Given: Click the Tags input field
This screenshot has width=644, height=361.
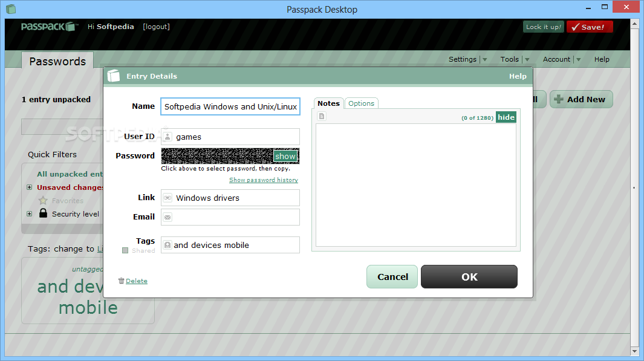Looking at the screenshot, I should [230, 245].
